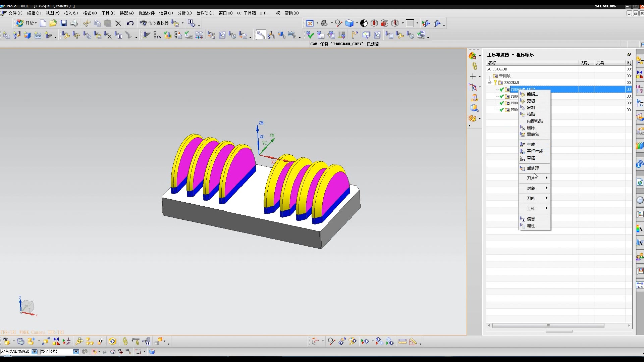Screen dimensions: 644x362
Task: Click the Fit view icon in the toolbar
Action: (x=310, y=23)
